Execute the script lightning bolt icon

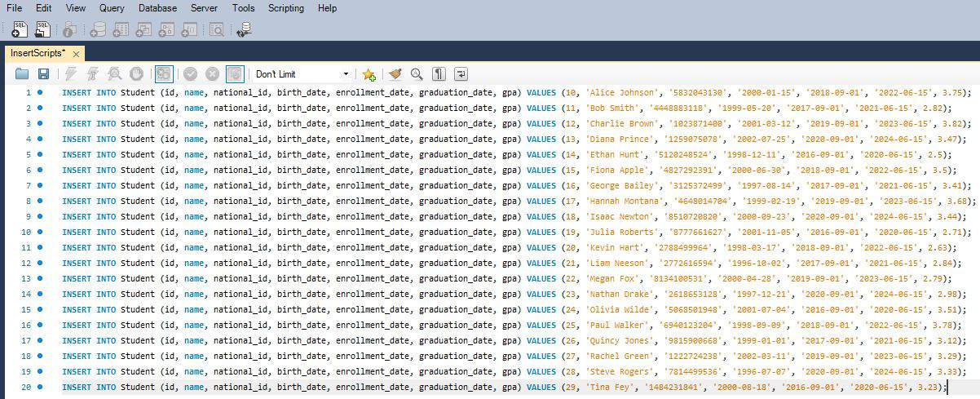pyautogui.click(x=71, y=74)
